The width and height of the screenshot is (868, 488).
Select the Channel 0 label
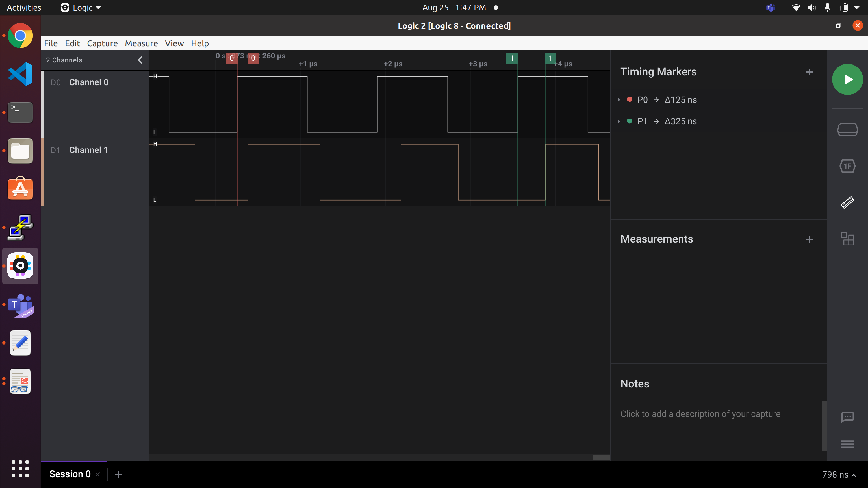(x=89, y=82)
